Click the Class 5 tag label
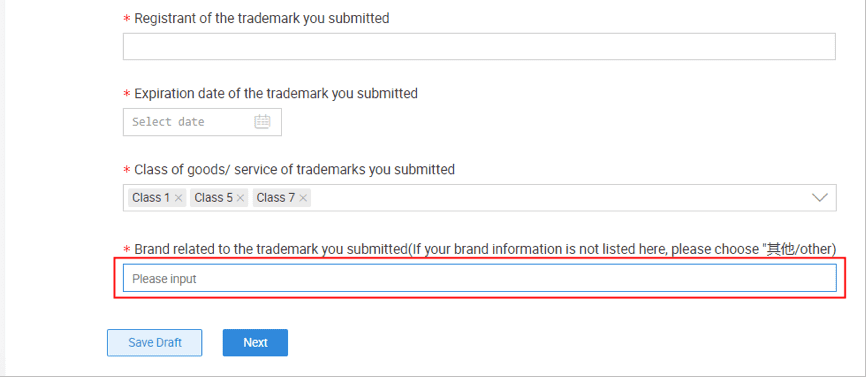The width and height of the screenshot is (866, 377). 213,198
